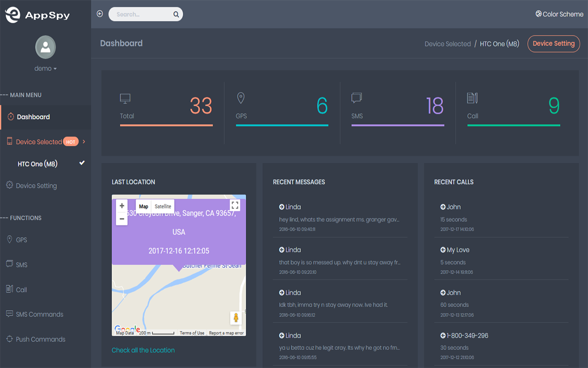Click the Street View pegman icon

[x=236, y=318]
